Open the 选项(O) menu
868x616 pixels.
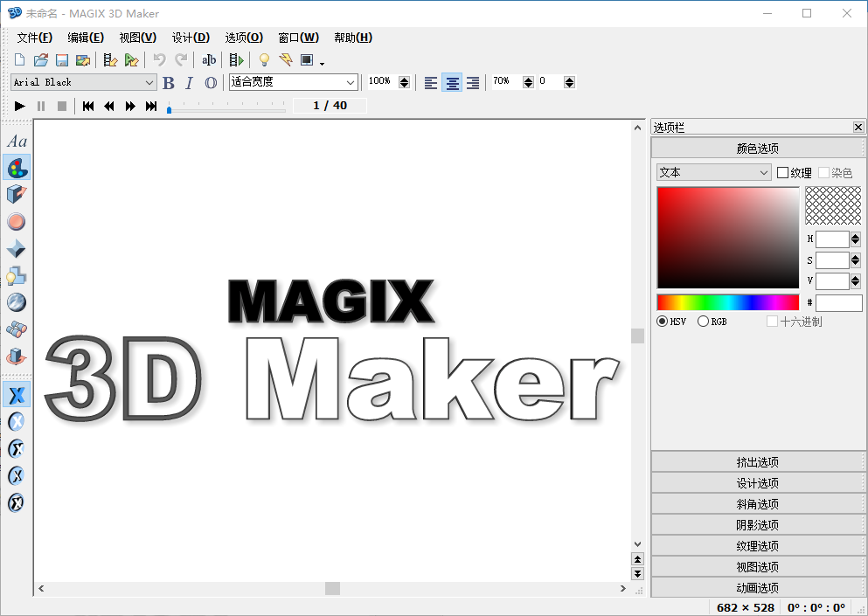(x=244, y=38)
